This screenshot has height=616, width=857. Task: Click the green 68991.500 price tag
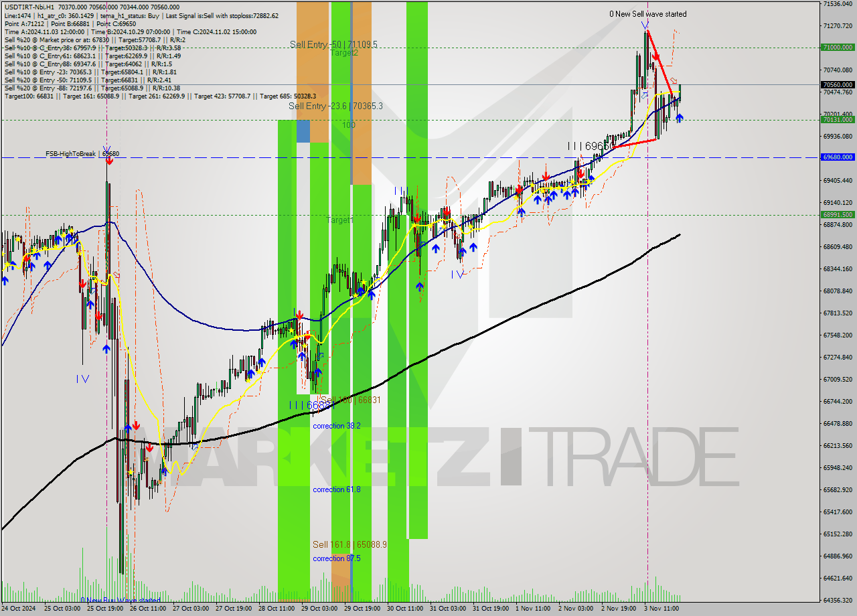click(837, 215)
